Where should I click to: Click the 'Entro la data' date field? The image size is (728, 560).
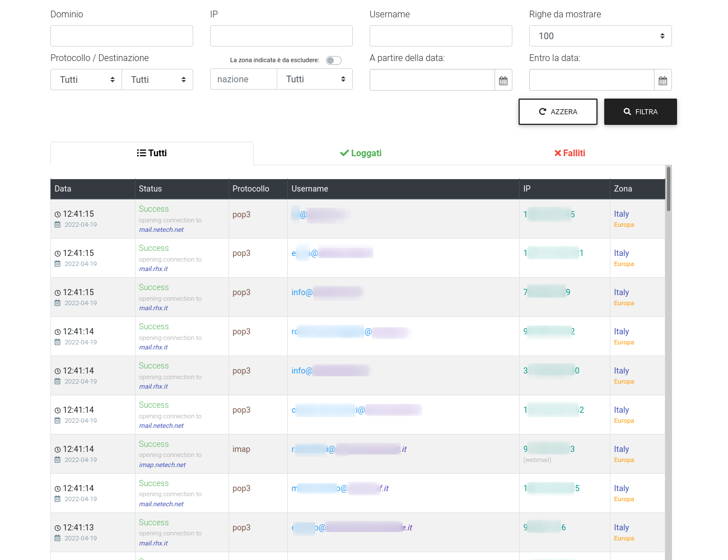point(592,80)
